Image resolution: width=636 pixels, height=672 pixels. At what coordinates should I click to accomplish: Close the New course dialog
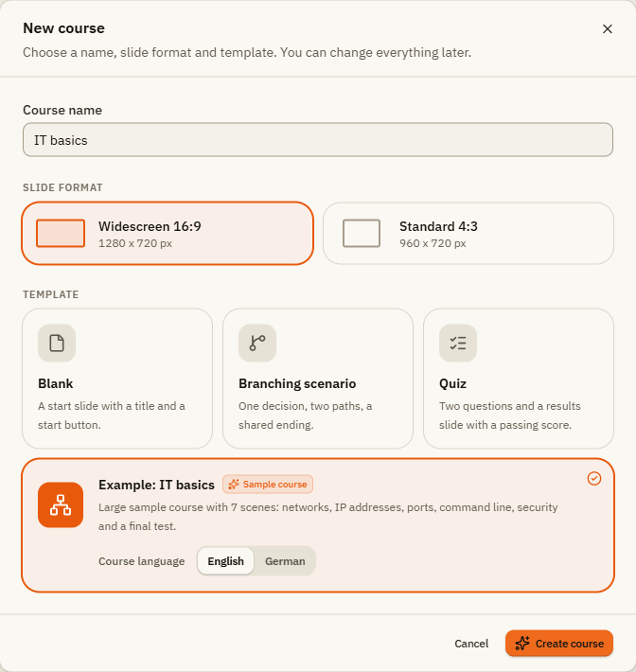pos(607,28)
